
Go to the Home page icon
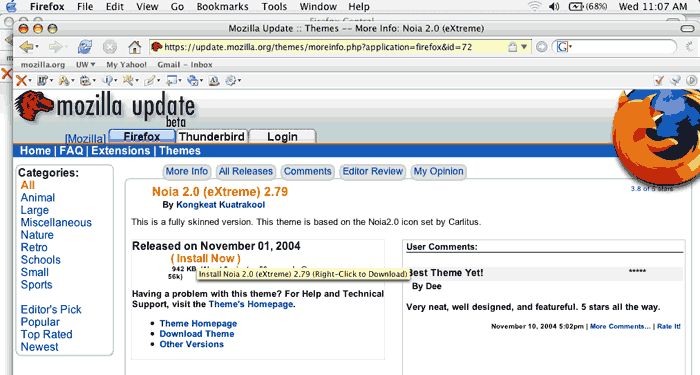(134, 46)
